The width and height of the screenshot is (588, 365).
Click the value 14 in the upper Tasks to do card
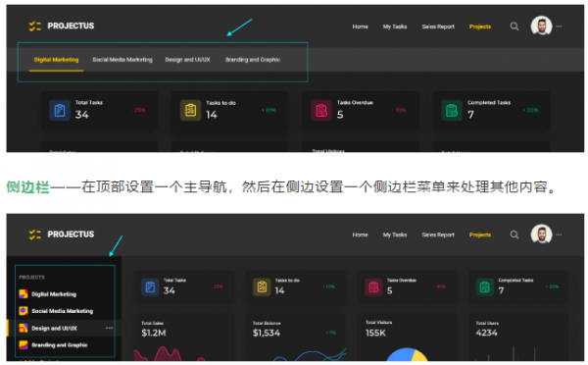click(x=212, y=115)
